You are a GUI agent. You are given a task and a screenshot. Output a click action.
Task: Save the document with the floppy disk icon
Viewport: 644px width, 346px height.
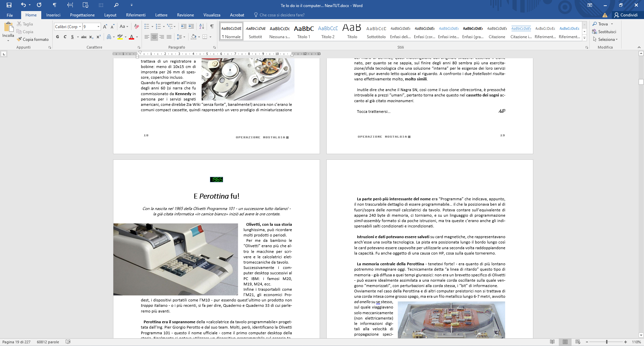9,5
